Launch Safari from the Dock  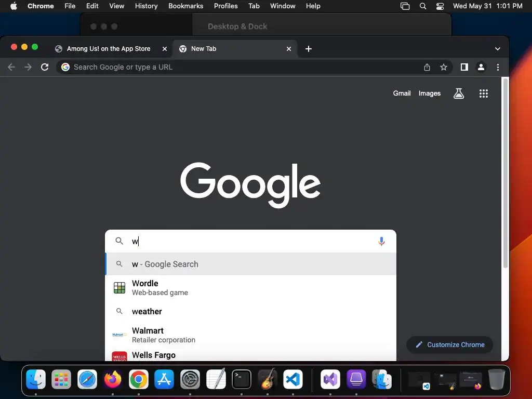pyautogui.click(x=87, y=379)
